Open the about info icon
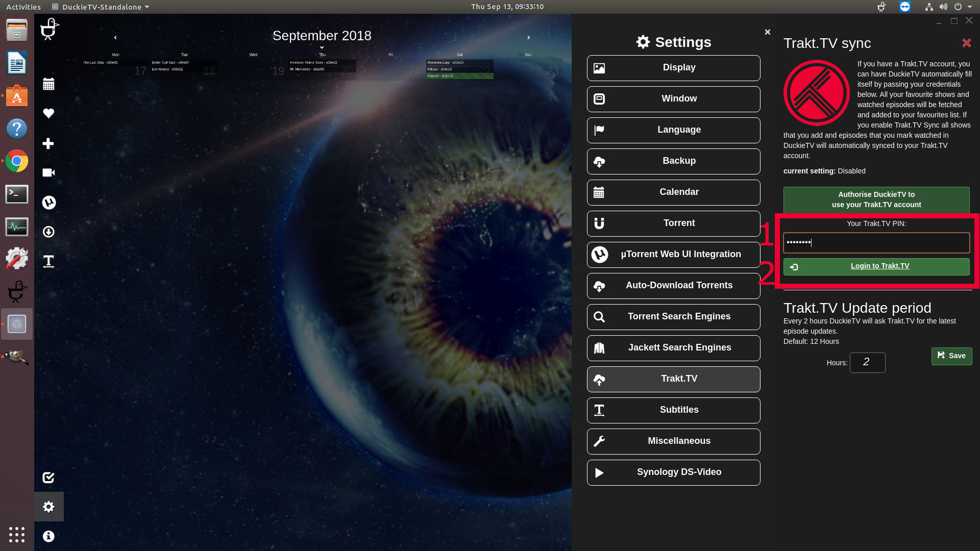Image resolution: width=980 pixels, height=551 pixels. [x=48, y=536]
